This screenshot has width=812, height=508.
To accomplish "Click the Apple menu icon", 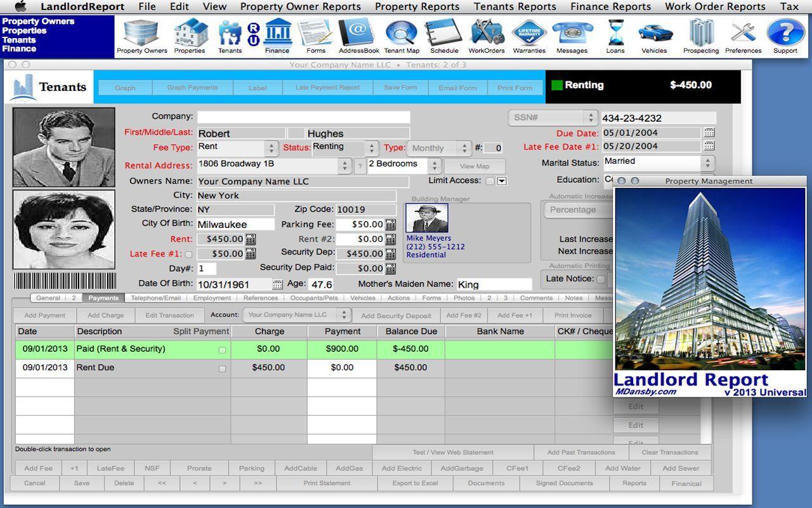I will point(20,6).
